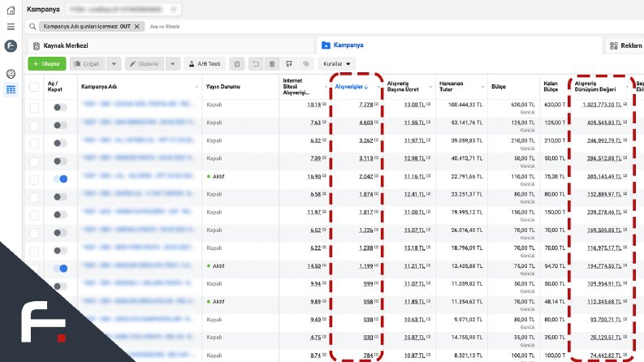Tick the select-all checkbox in header
The image size is (644, 362).
(34, 87)
